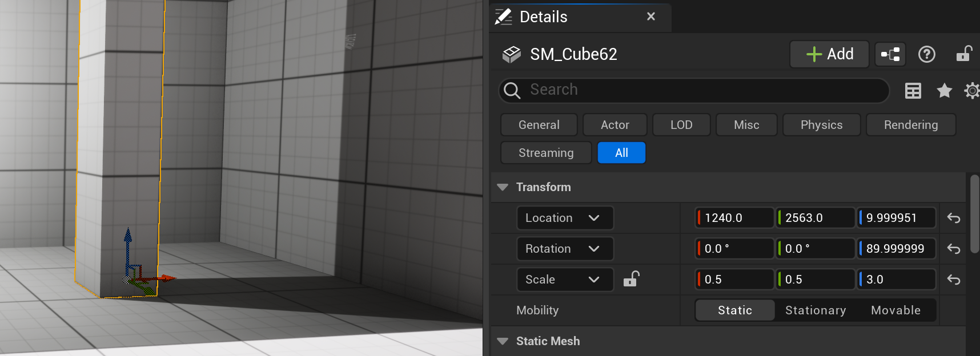Select the Physics filter tab
Viewport: 980px width, 356px height.
[821, 125]
